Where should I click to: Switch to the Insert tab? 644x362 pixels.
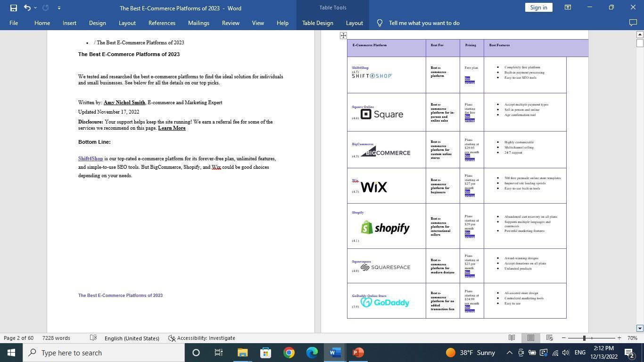pyautogui.click(x=69, y=23)
